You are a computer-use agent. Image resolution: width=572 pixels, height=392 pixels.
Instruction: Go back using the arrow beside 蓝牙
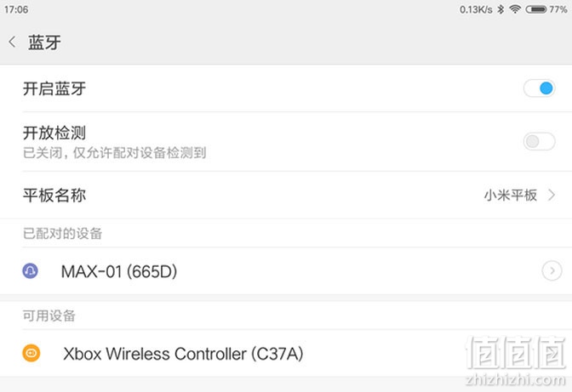point(12,42)
